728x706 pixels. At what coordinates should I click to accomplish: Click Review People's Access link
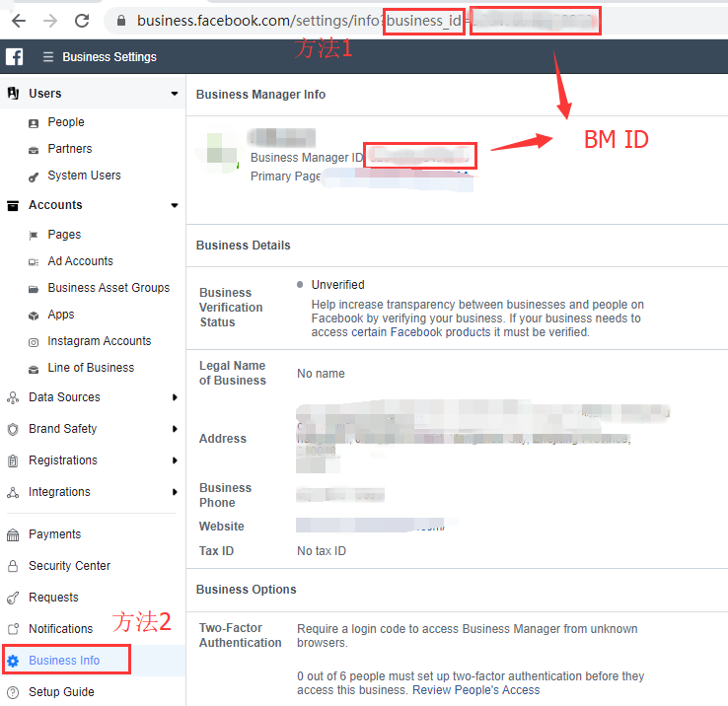click(475, 690)
